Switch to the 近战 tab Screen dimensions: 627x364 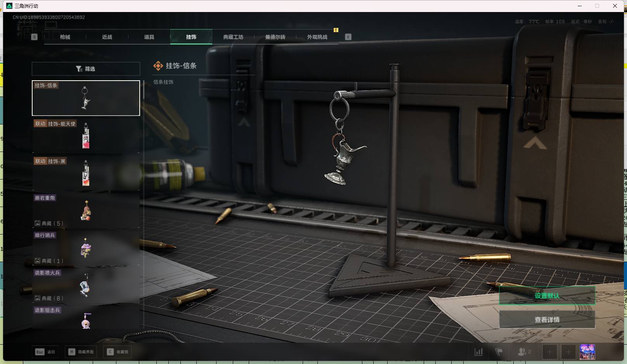tap(107, 37)
